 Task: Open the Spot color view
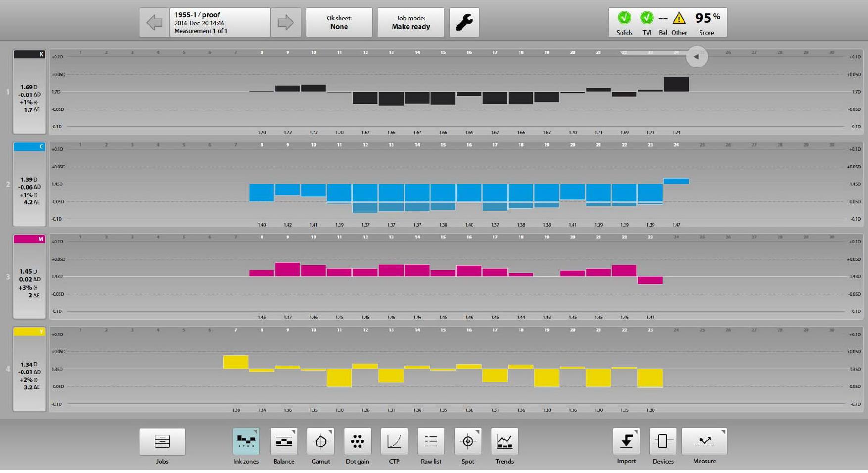pos(468,442)
